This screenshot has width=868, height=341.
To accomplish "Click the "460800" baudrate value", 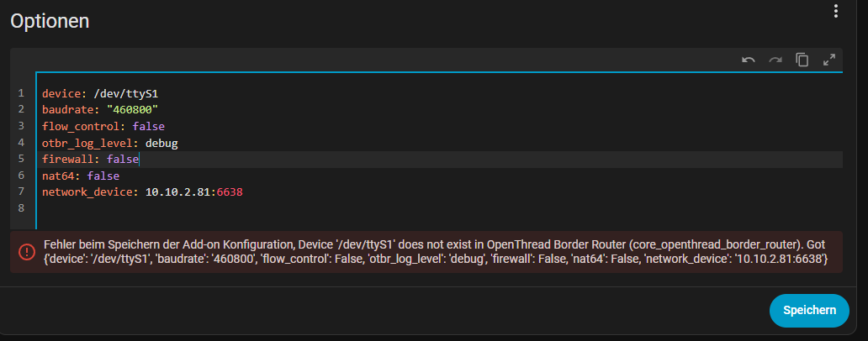I will click(x=133, y=110).
